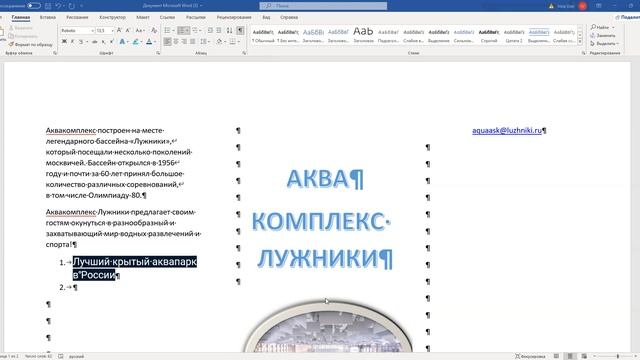640x360 pixels.
Task: Open the underline style dropdown arrow
Action: pos(87,42)
